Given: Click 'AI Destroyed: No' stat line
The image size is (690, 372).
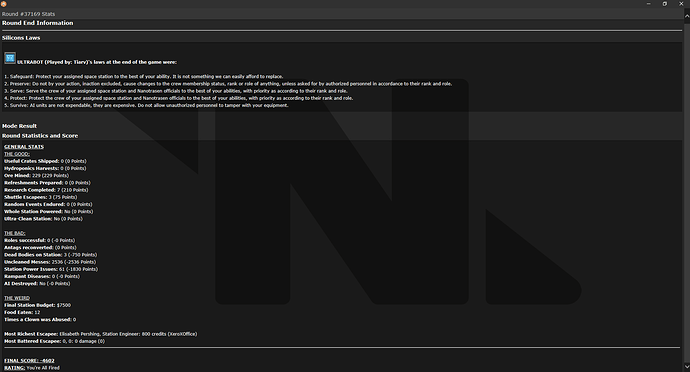Looking at the screenshot, I should point(37,284).
